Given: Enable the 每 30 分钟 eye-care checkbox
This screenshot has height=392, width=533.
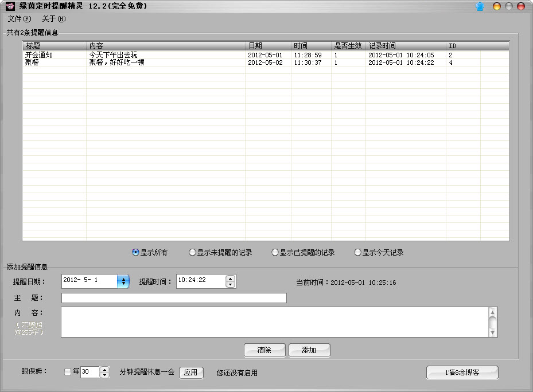Looking at the screenshot, I should coord(68,372).
